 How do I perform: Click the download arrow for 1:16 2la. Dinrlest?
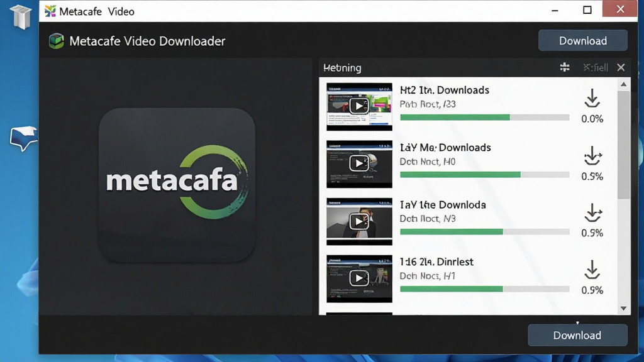point(592,270)
